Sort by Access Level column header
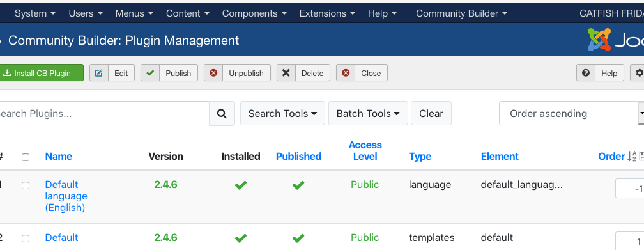This screenshot has height=250, width=644. pos(365,150)
